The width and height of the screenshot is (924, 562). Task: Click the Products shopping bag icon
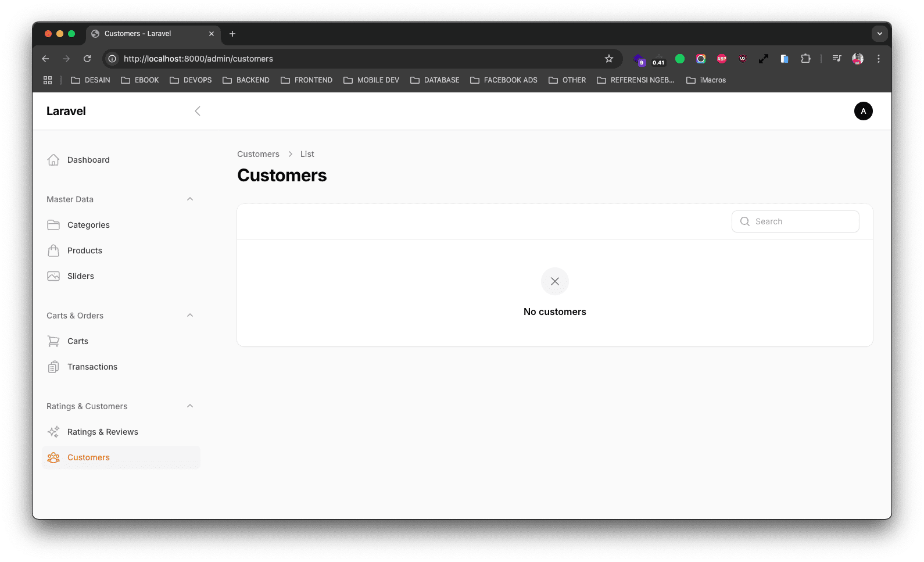coord(53,250)
